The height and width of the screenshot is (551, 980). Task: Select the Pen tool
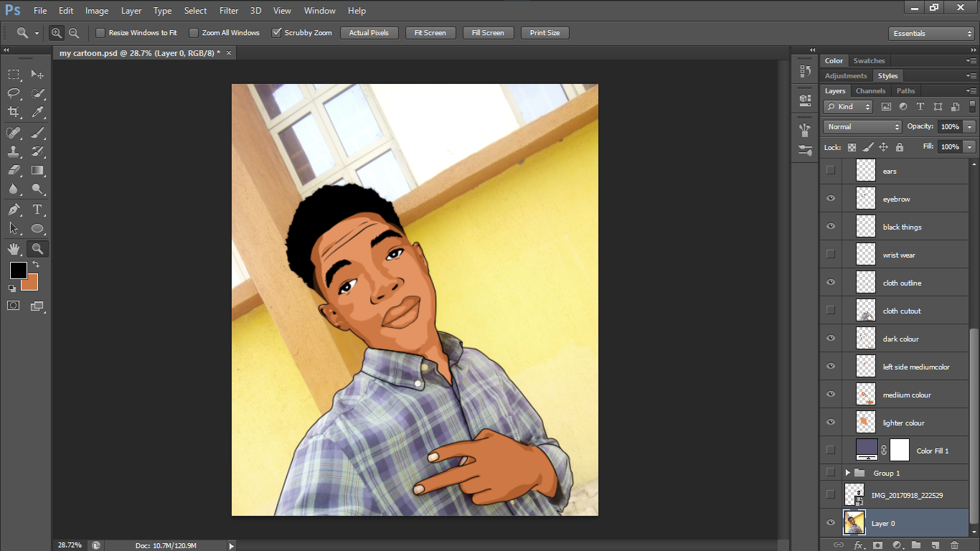14,209
